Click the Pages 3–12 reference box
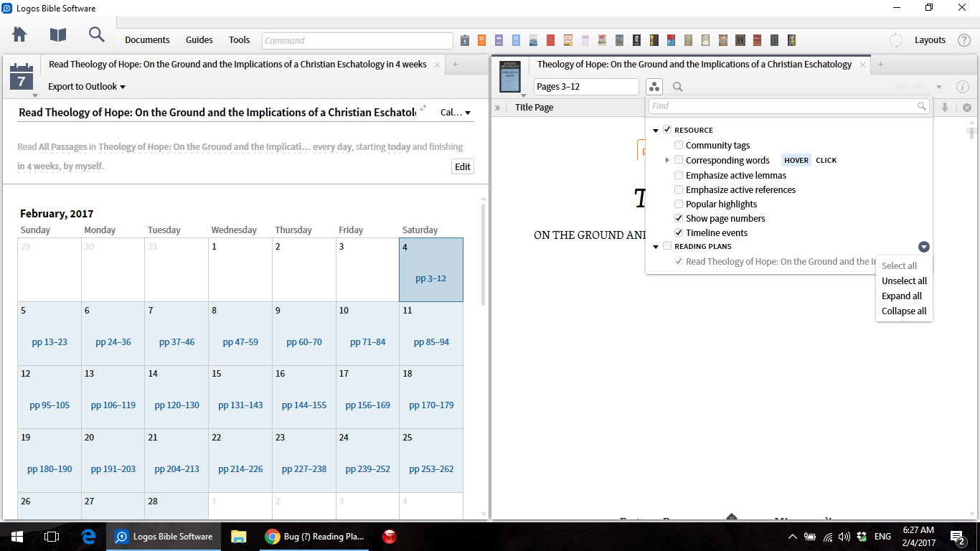This screenshot has height=551, width=980. [586, 87]
